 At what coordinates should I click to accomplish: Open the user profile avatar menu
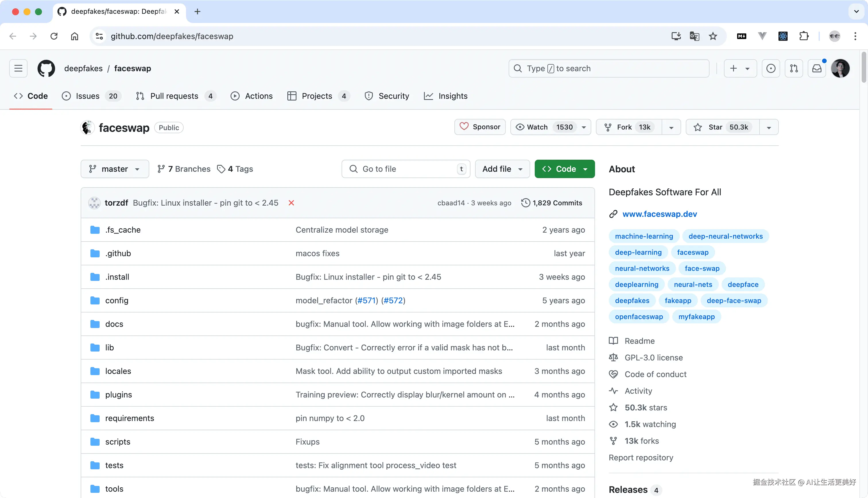[x=840, y=68]
